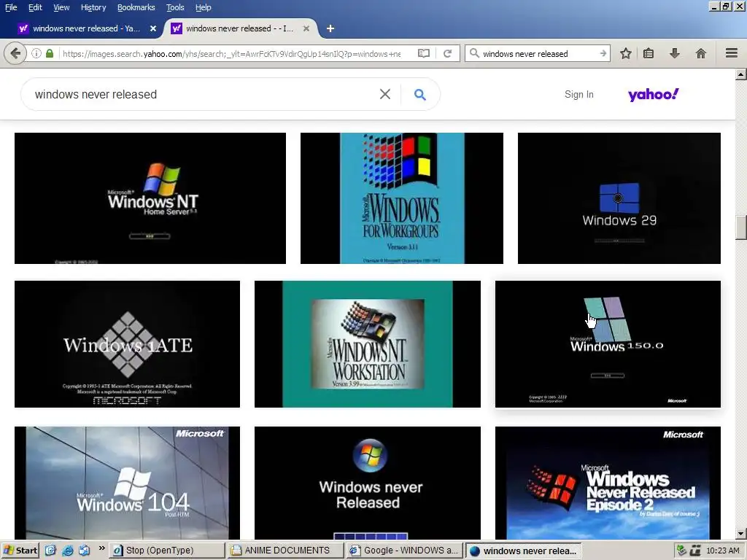Clear the Yahoo search query with X
Screen dimensions: 747x560
point(385,94)
